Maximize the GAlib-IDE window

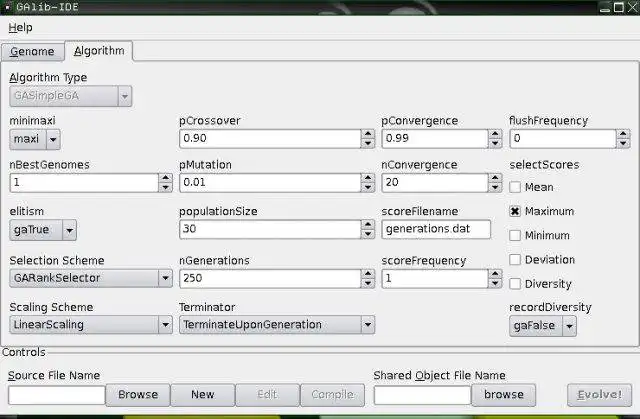coord(619,7)
